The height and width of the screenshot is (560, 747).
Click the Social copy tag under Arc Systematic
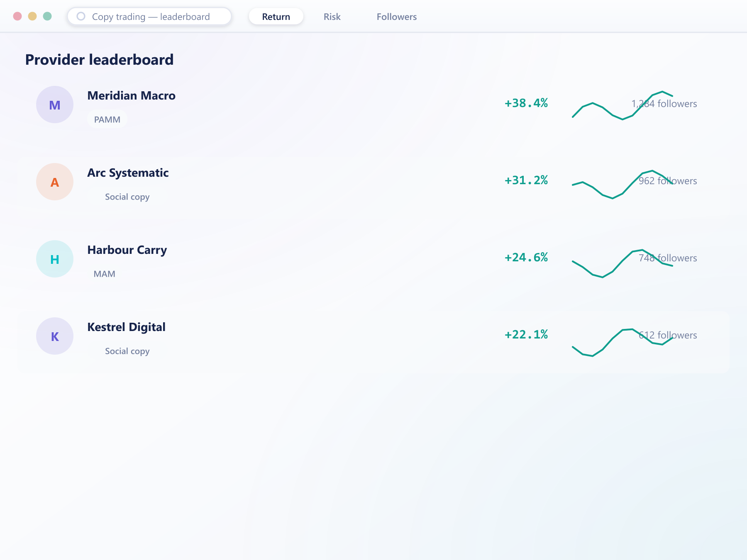(x=127, y=197)
